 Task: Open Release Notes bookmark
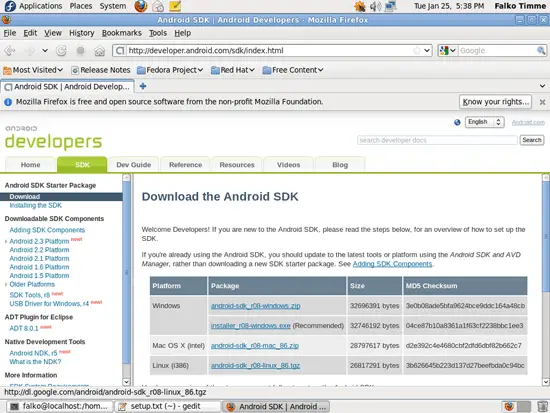point(101,70)
